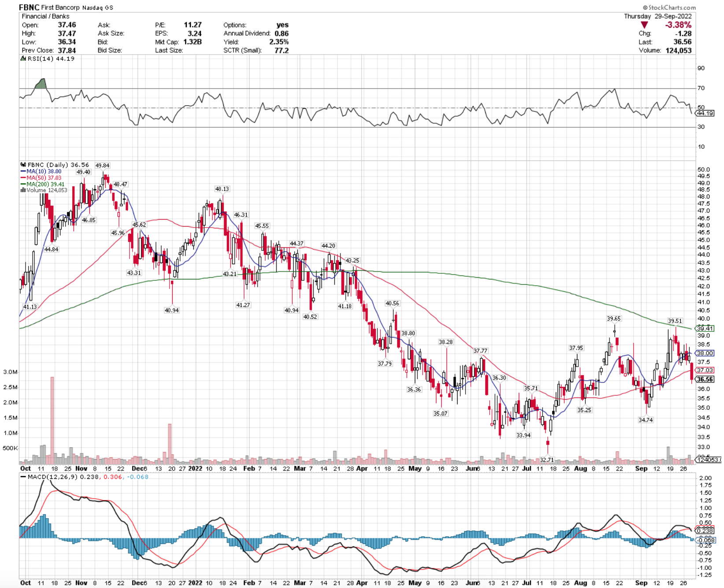Click the Yield value 2.35%
The width and height of the screenshot is (724, 588).
(x=279, y=42)
